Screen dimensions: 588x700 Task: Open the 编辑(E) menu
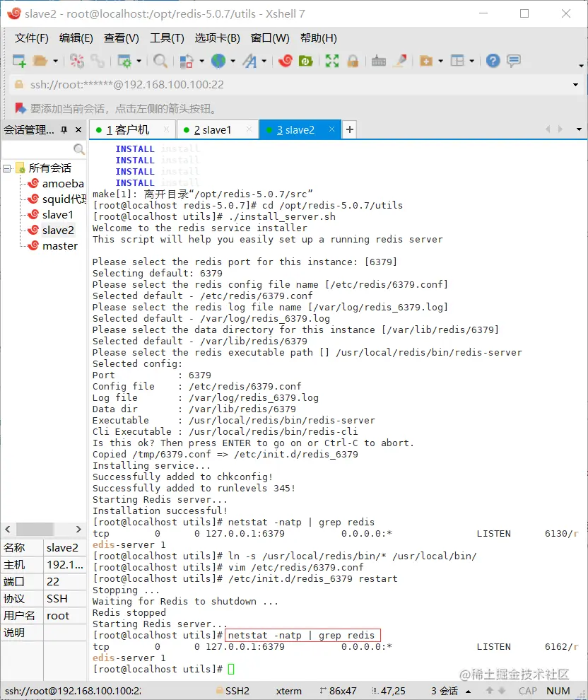click(x=76, y=38)
